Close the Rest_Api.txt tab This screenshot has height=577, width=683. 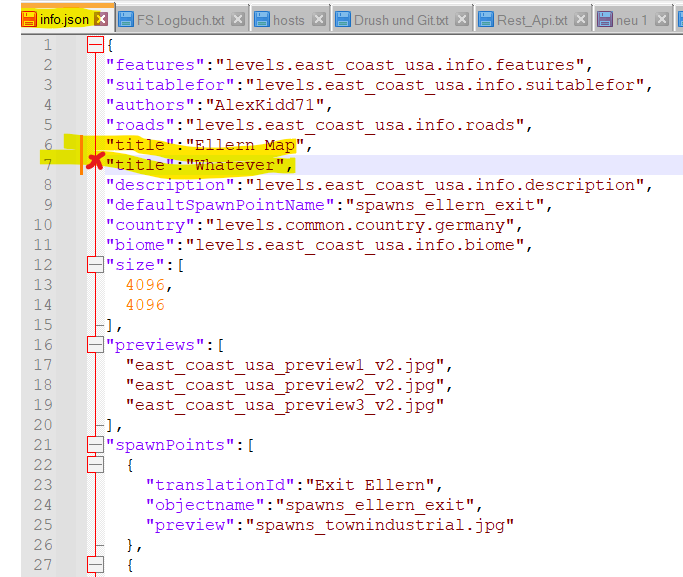[581, 19]
